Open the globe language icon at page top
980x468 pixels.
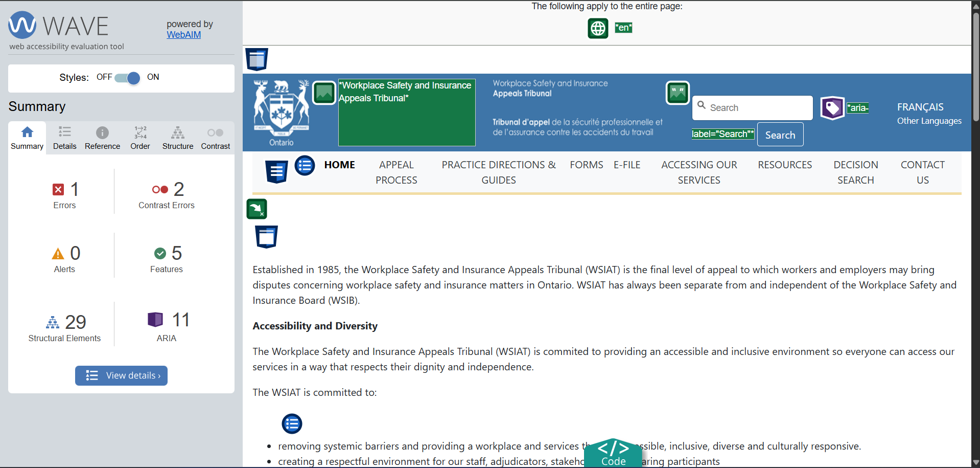tap(597, 28)
